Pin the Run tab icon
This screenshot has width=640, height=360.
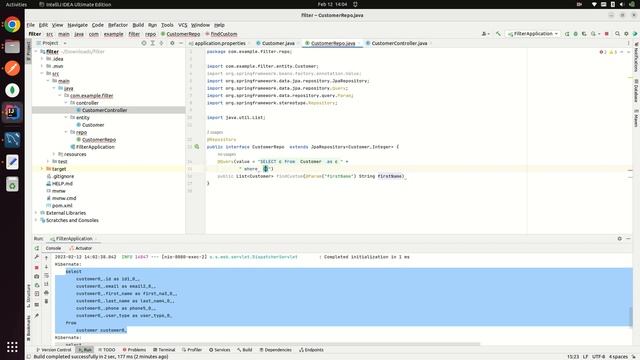pos(37,316)
